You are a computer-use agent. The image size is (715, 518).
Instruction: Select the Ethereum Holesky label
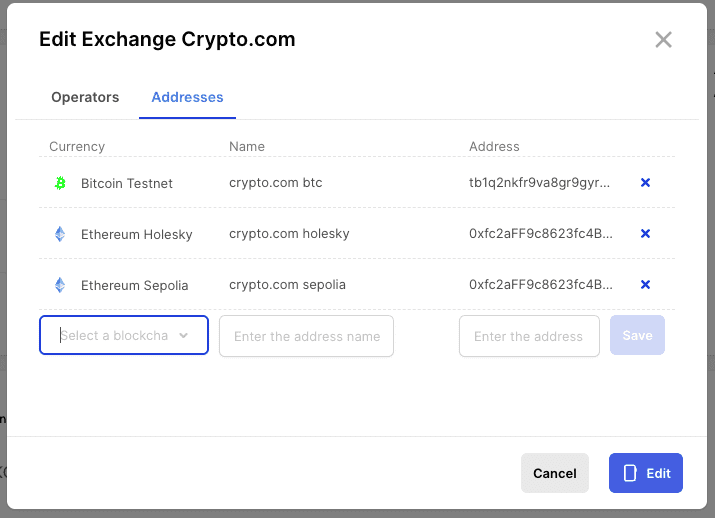coord(137,234)
